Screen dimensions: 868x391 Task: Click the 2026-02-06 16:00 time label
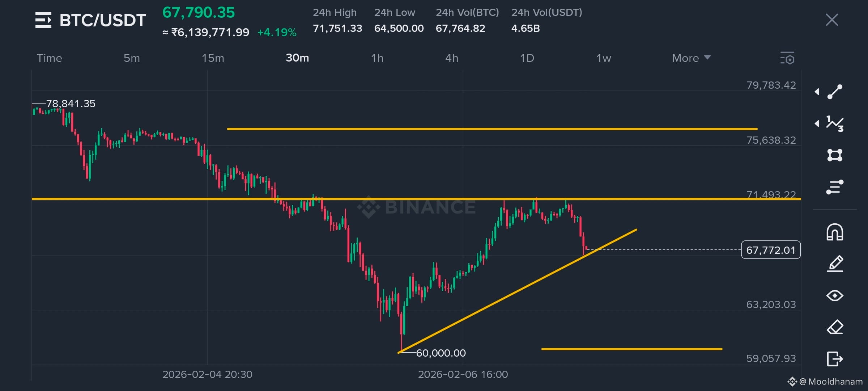tap(463, 374)
